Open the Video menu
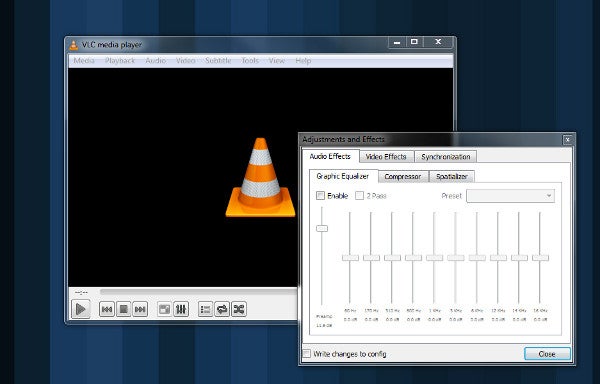This screenshot has width=600, height=384. pyautogui.click(x=186, y=61)
